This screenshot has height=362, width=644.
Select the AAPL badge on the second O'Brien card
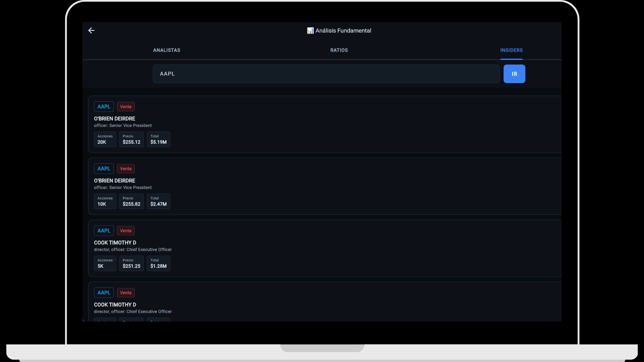coord(104,169)
